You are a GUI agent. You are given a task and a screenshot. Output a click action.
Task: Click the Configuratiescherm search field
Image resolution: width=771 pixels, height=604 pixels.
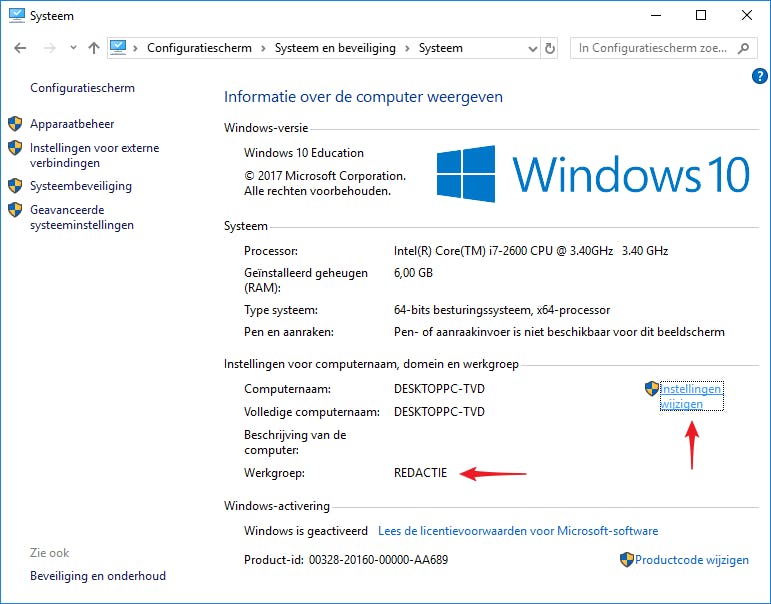[x=663, y=48]
